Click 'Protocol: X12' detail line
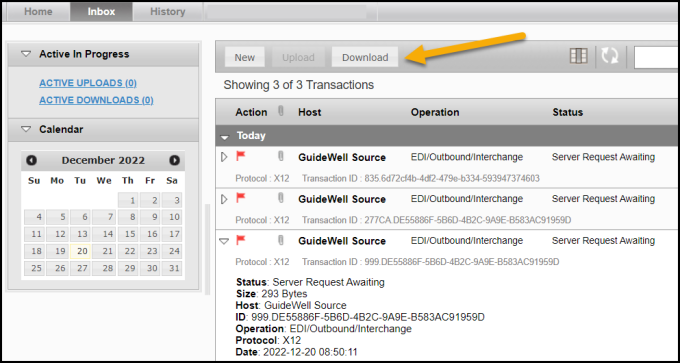The height and width of the screenshot is (363, 680). (x=268, y=340)
